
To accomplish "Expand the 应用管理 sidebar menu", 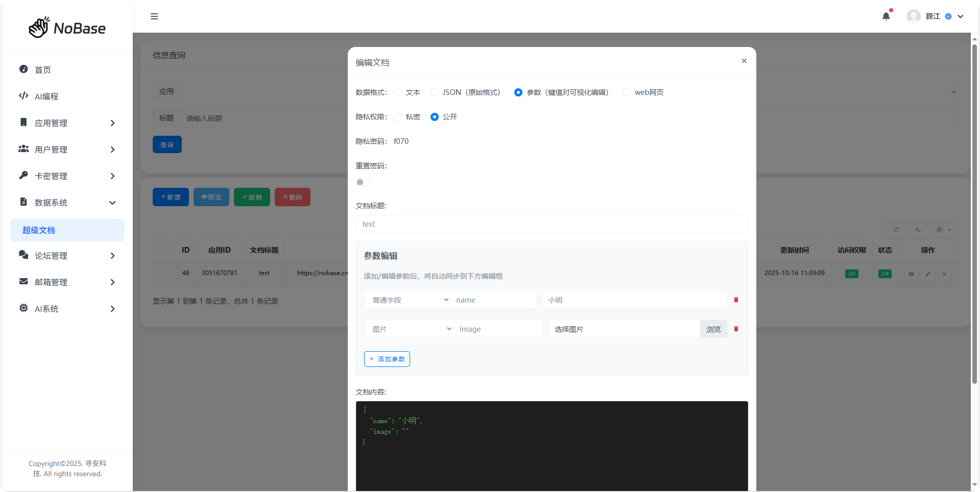I will 67,123.
